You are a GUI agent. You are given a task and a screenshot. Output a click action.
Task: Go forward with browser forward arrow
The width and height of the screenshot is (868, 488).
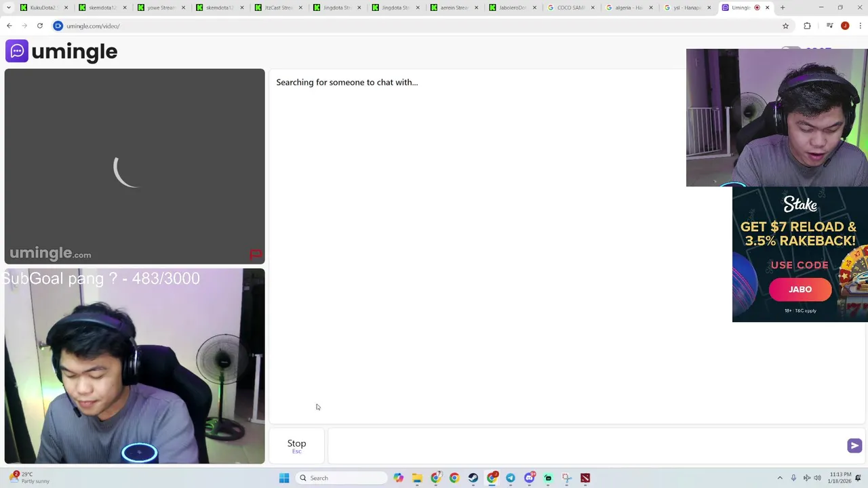click(x=24, y=26)
